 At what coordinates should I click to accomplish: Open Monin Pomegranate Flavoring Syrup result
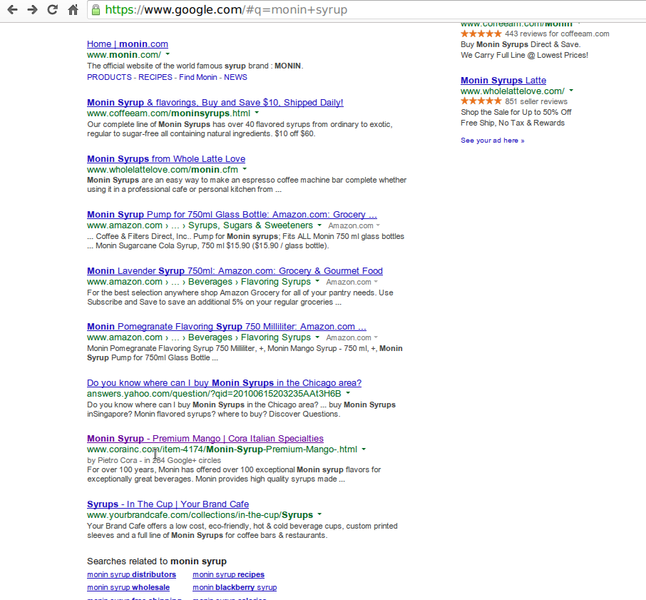coord(227,327)
